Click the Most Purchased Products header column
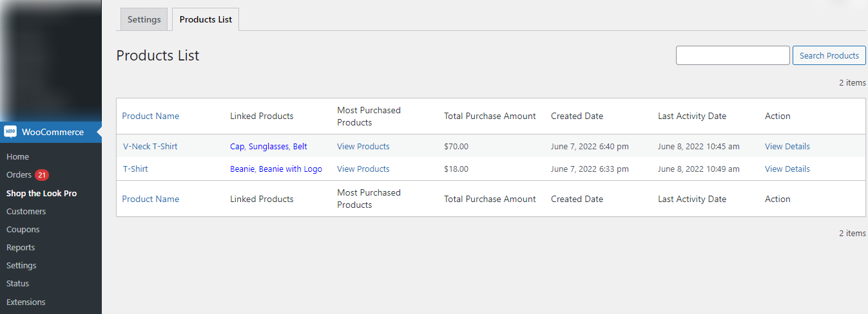The height and width of the screenshot is (314, 868). (369, 116)
